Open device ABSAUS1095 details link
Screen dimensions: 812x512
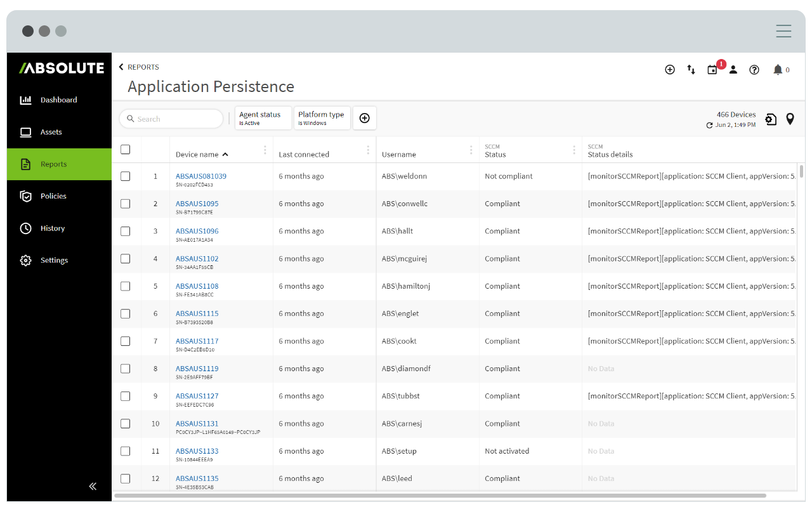pos(197,204)
